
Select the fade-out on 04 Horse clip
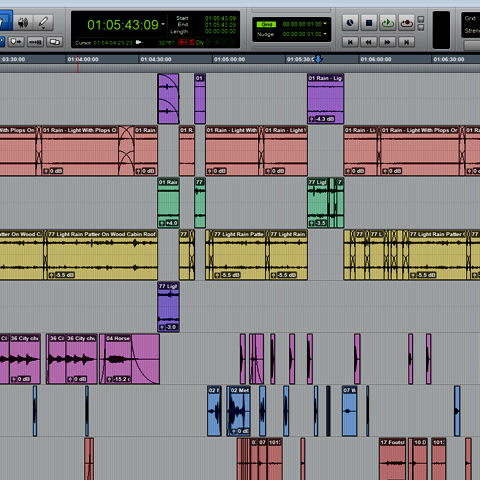tap(145, 359)
